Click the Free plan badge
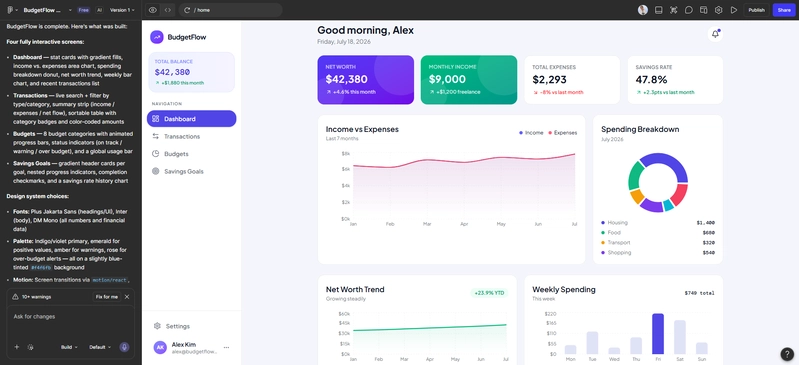Viewport: 799px width, 365px height. (84, 10)
